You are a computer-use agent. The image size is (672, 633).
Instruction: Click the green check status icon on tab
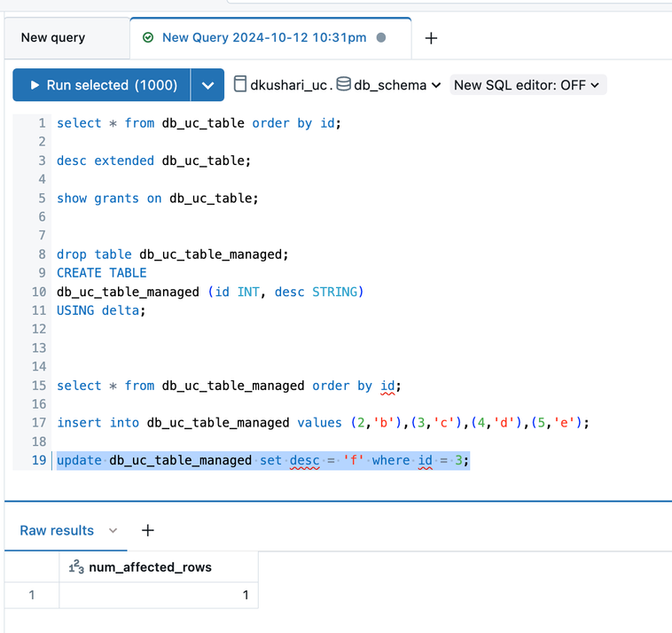tap(148, 37)
